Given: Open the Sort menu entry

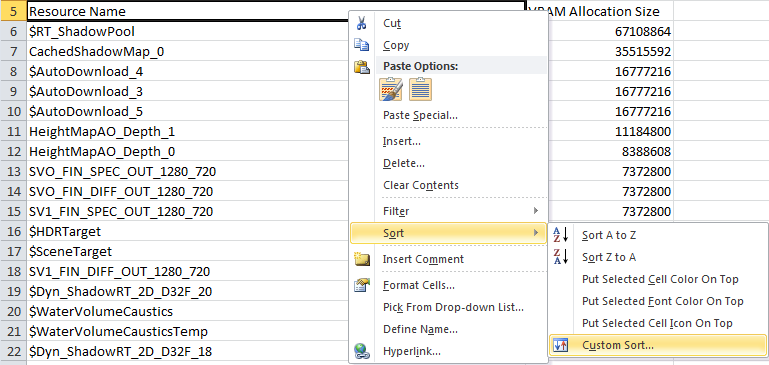Looking at the screenshot, I should click(x=448, y=233).
